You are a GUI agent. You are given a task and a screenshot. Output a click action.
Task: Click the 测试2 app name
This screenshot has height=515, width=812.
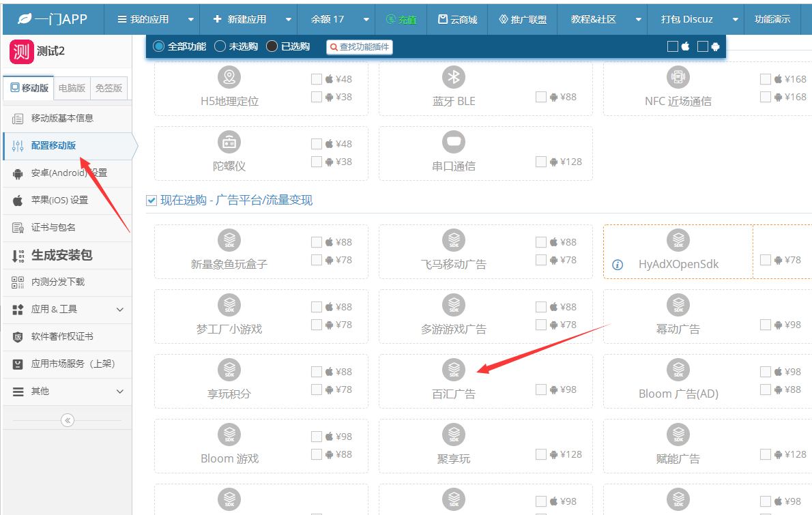coord(50,51)
